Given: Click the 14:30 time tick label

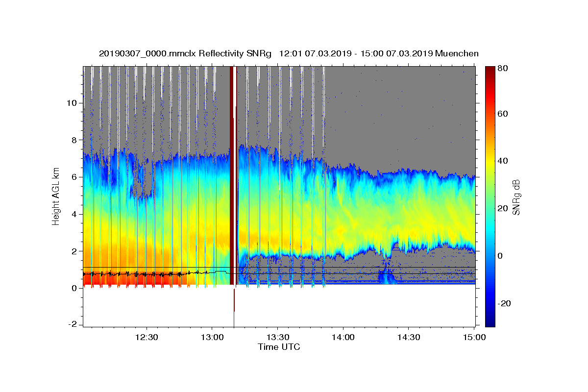Looking at the screenshot, I should click(x=409, y=337).
